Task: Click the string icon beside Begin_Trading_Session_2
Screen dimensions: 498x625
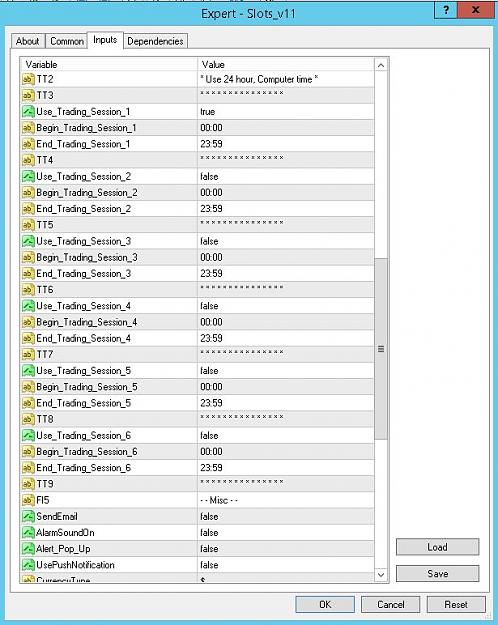Action: tap(28, 193)
